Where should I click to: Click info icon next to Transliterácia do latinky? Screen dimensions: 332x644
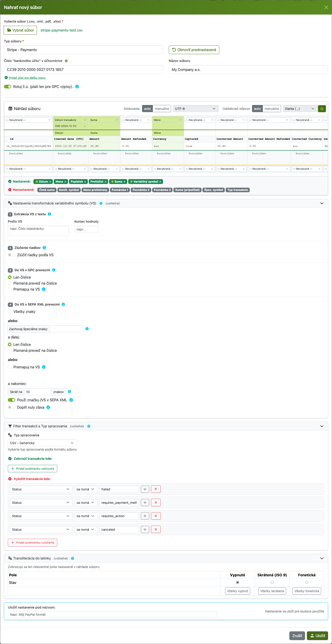(x=73, y=559)
